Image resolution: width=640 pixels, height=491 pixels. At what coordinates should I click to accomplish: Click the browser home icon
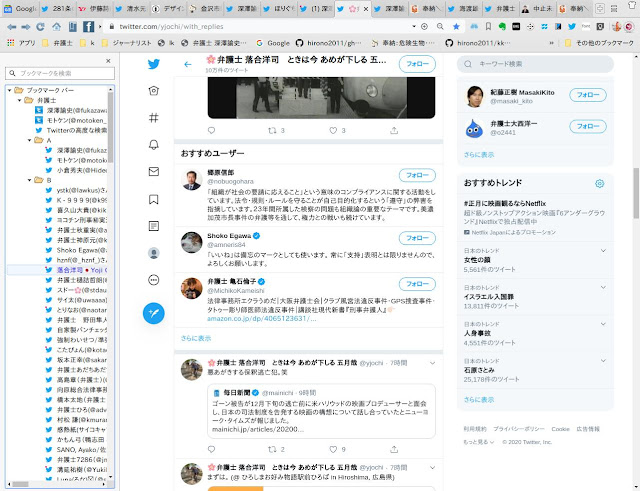point(56,27)
